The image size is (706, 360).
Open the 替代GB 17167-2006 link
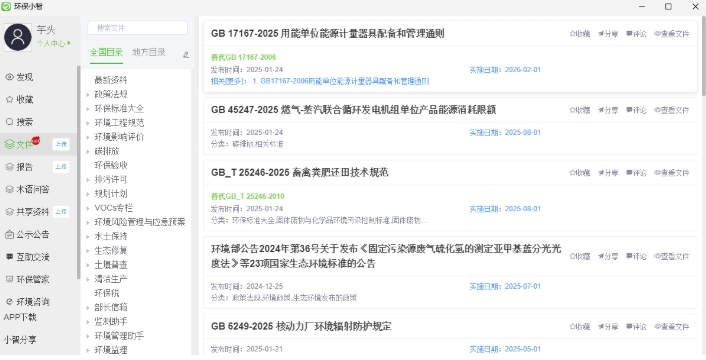(x=244, y=58)
